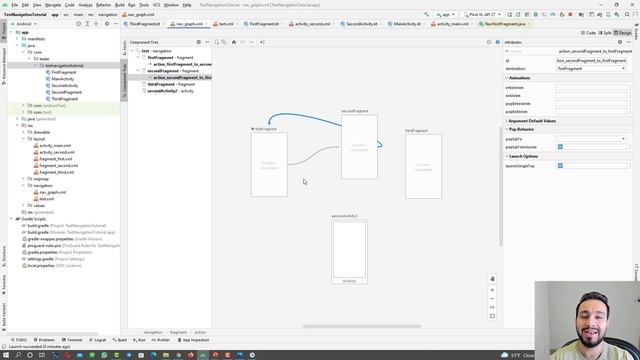Click the zoom in plus icon on canvas
Viewport: 640px width, 360px height.
coord(492,290)
